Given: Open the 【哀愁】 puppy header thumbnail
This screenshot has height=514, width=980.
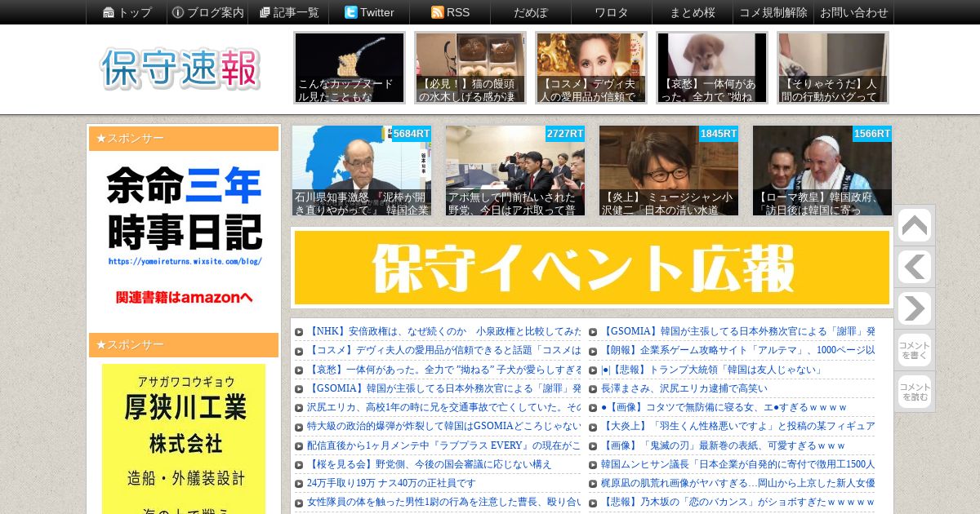Looking at the screenshot, I should point(712,68).
